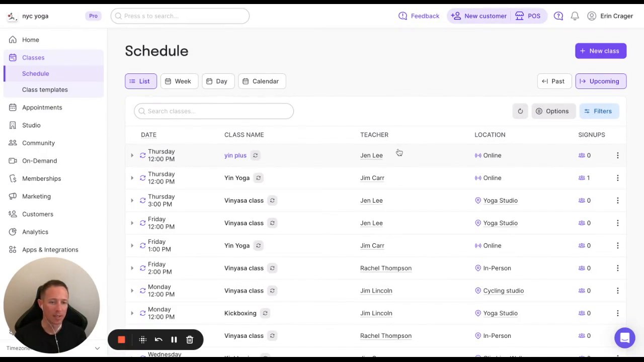The width and height of the screenshot is (644, 362).
Task: Open Apps & Integrations
Action: [x=50, y=250]
